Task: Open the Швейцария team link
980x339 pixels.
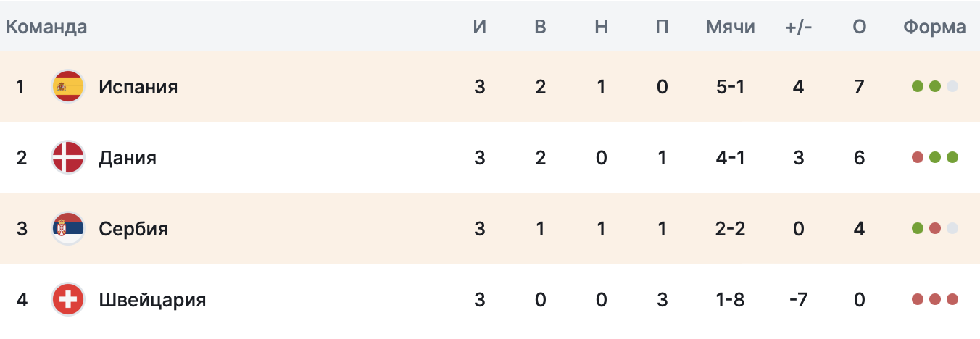Action: [x=152, y=300]
